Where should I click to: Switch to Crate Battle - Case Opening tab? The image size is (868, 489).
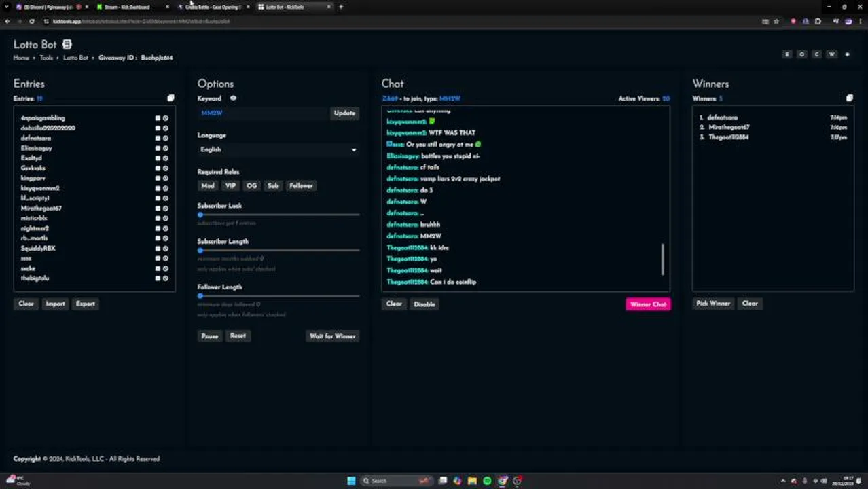(212, 7)
